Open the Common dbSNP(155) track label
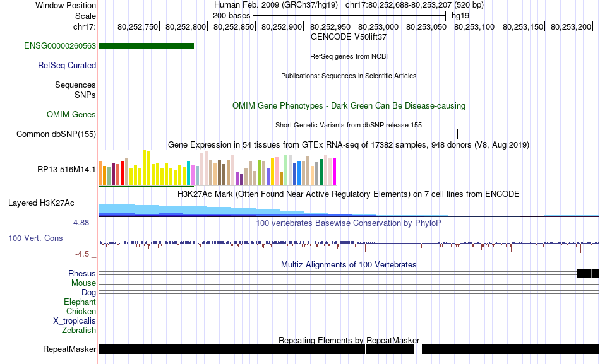The width and height of the screenshot is (600, 364). pos(56,134)
